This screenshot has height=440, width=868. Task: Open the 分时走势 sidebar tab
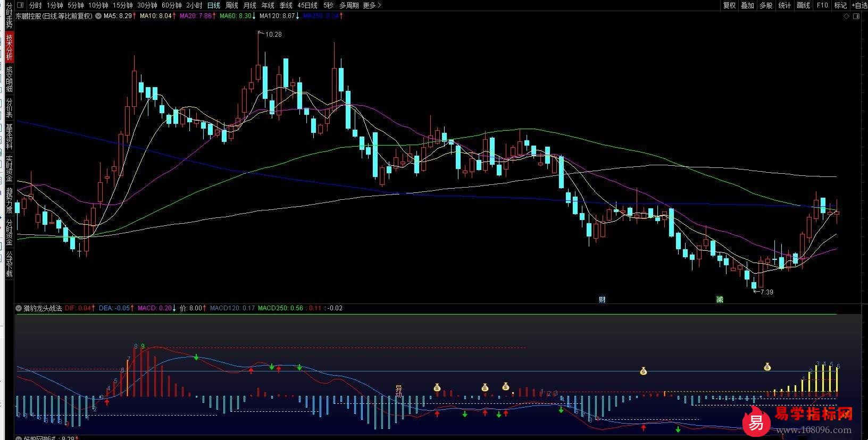pyautogui.click(x=9, y=15)
